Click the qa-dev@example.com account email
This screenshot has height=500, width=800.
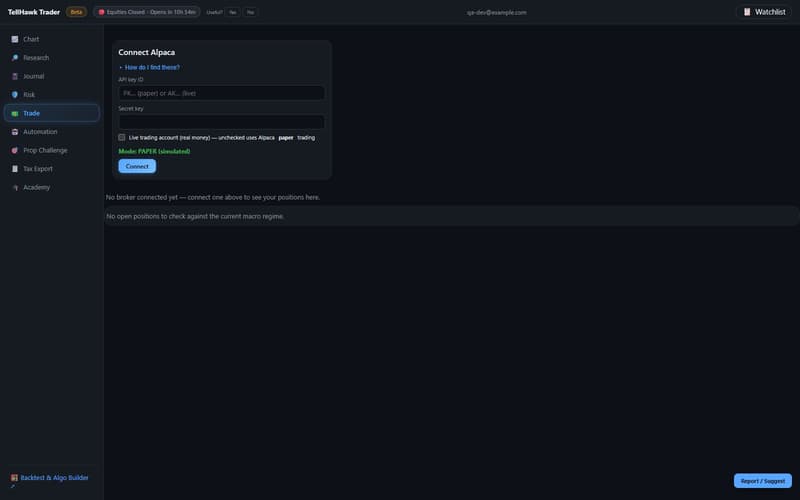point(496,12)
